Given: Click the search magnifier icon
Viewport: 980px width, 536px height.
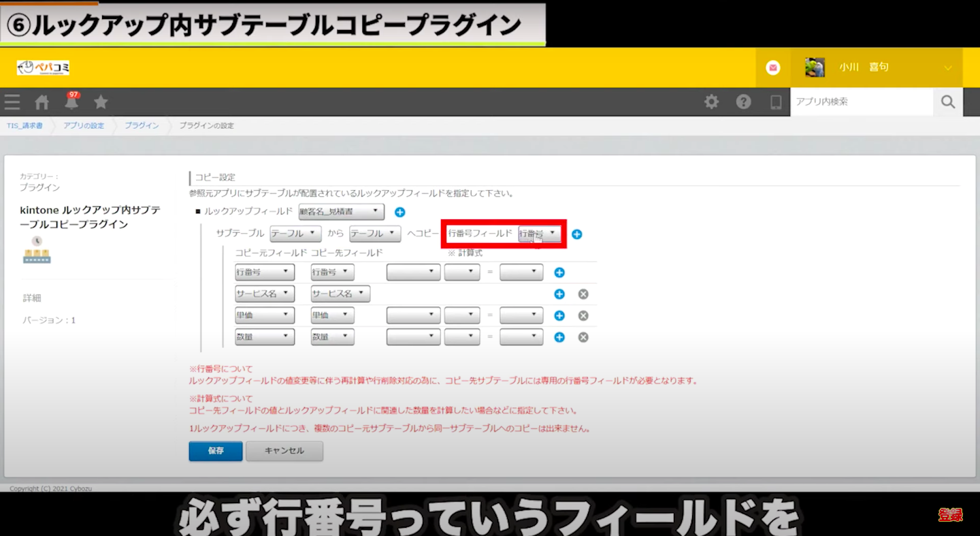Looking at the screenshot, I should click(x=948, y=102).
